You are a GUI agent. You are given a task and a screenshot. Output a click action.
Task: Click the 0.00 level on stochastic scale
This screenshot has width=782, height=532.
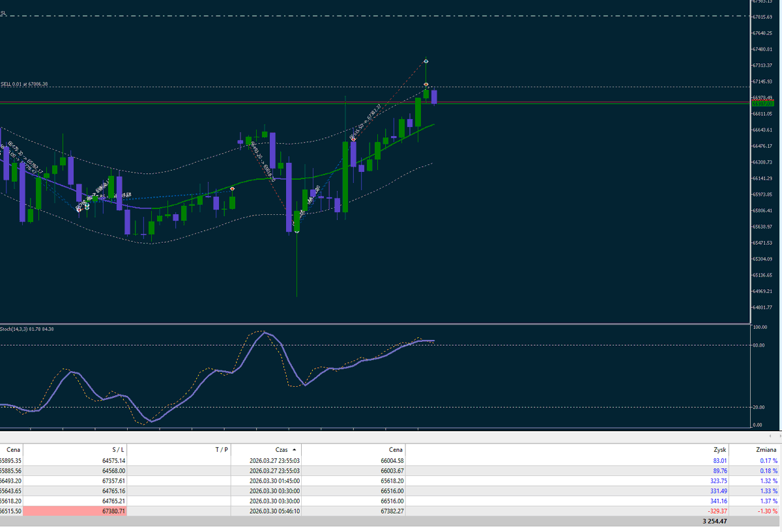coord(758,425)
